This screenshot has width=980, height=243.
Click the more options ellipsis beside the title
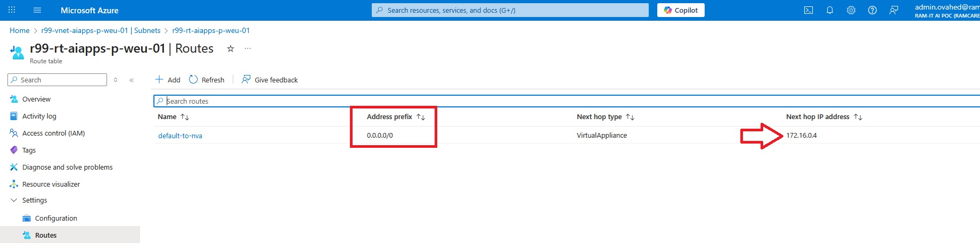[x=248, y=48]
